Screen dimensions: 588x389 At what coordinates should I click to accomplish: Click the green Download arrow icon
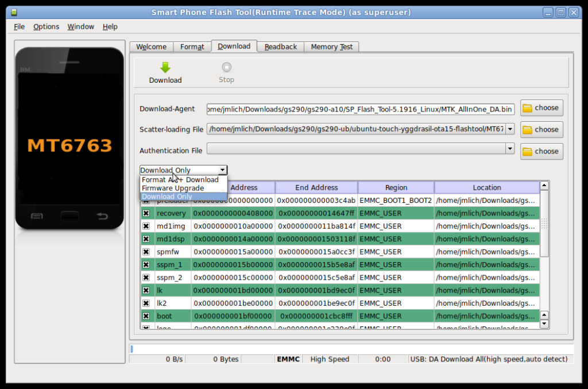165,68
